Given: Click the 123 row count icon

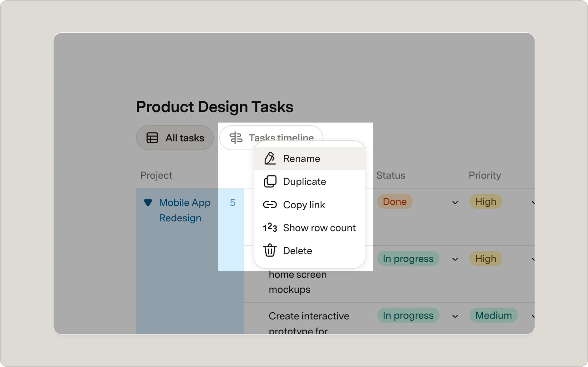Looking at the screenshot, I should click(270, 227).
